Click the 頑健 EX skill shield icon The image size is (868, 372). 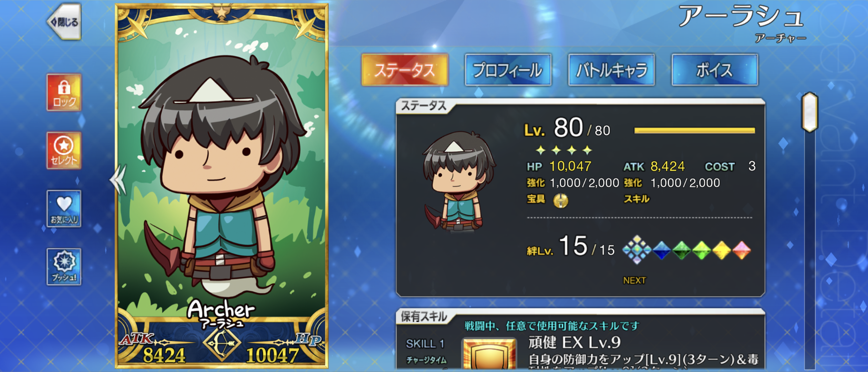pyautogui.click(x=489, y=355)
